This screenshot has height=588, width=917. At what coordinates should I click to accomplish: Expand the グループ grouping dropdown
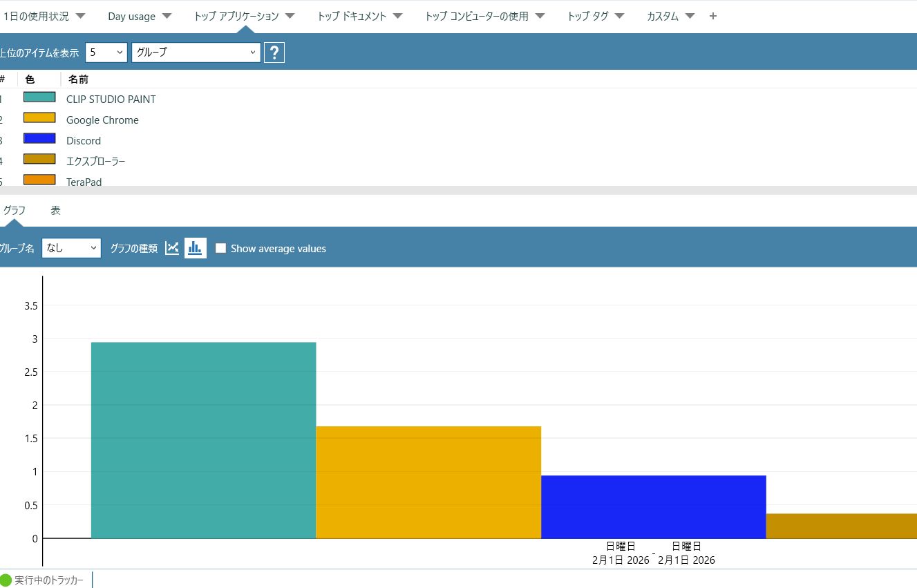point(196,52)
